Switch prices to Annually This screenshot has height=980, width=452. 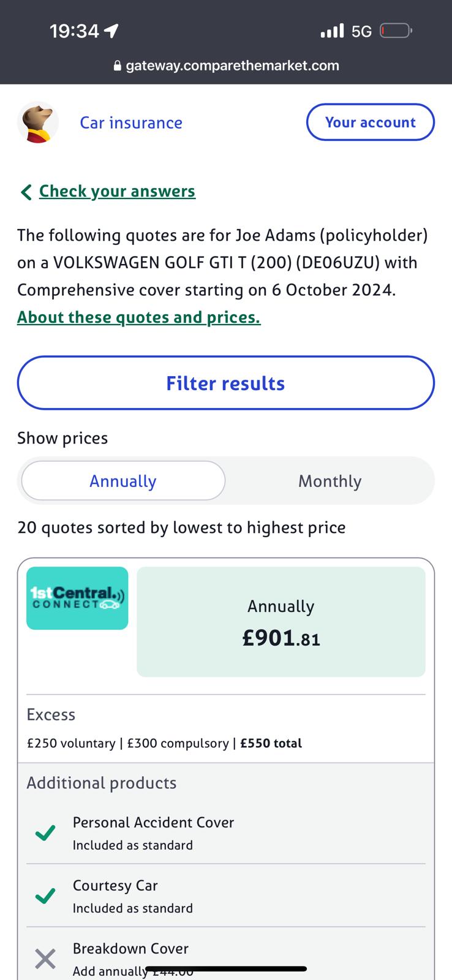pos(123,481)
